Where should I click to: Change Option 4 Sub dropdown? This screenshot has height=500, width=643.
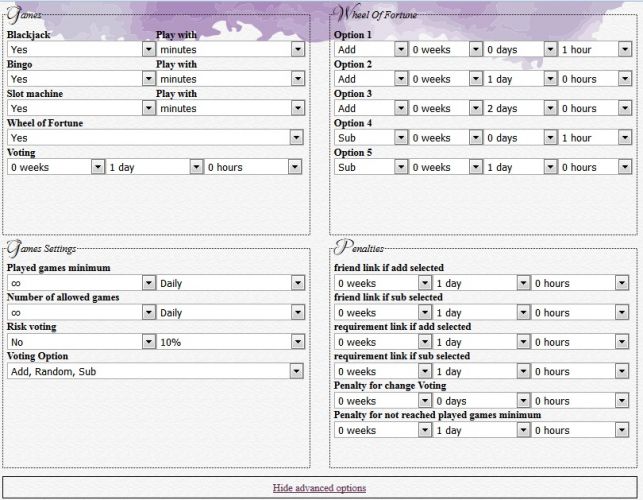point(370,138)
